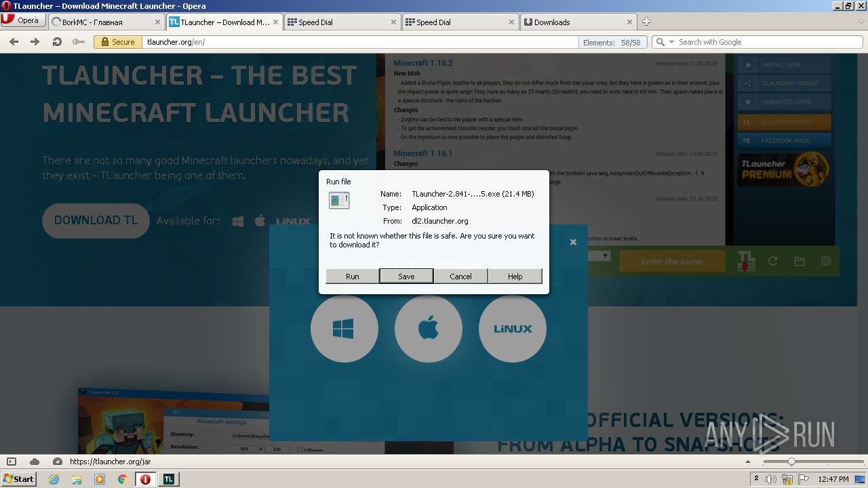Close the BorkMC tab
Screen dimensions: 868x488
[x=157, y=22]
